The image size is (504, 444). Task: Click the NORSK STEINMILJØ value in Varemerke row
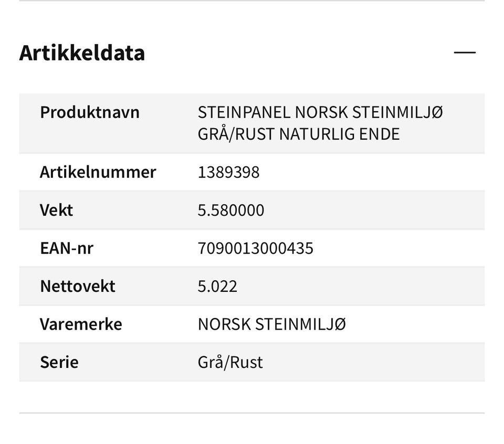(x=272, y=324)
